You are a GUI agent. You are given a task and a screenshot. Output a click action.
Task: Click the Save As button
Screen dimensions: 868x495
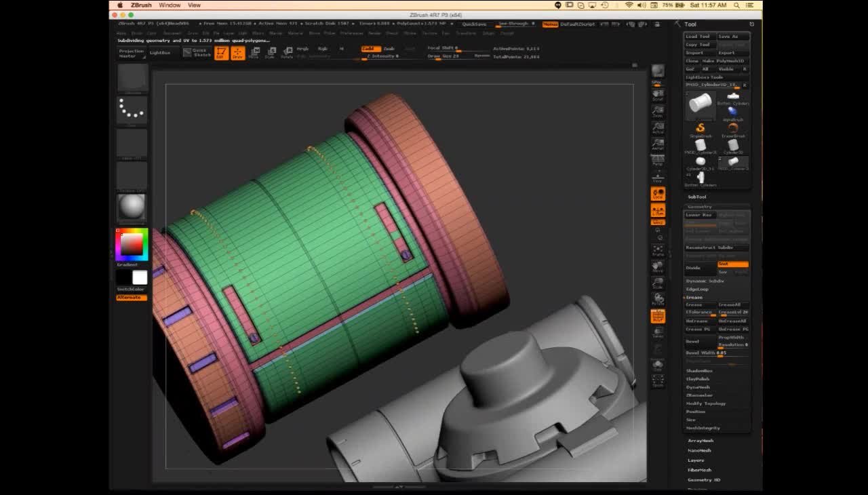coord(732,37)
